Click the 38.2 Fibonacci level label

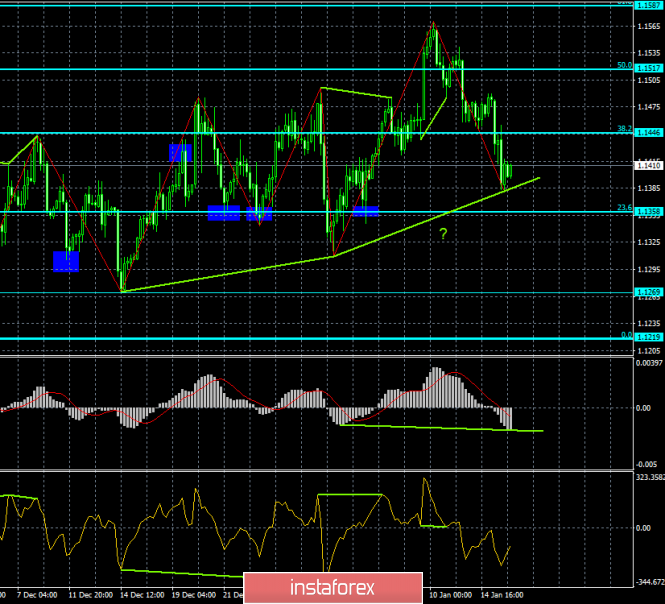[x=623, y=129]
